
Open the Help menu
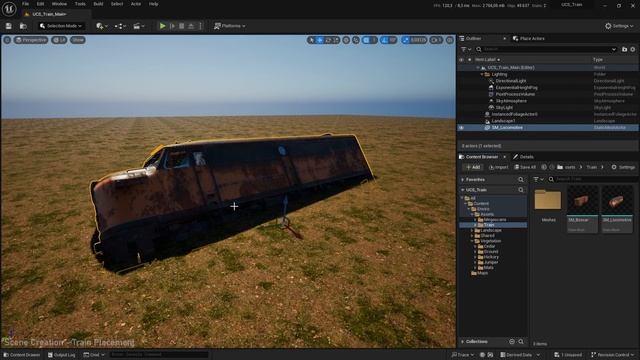(x=153, y=4)
